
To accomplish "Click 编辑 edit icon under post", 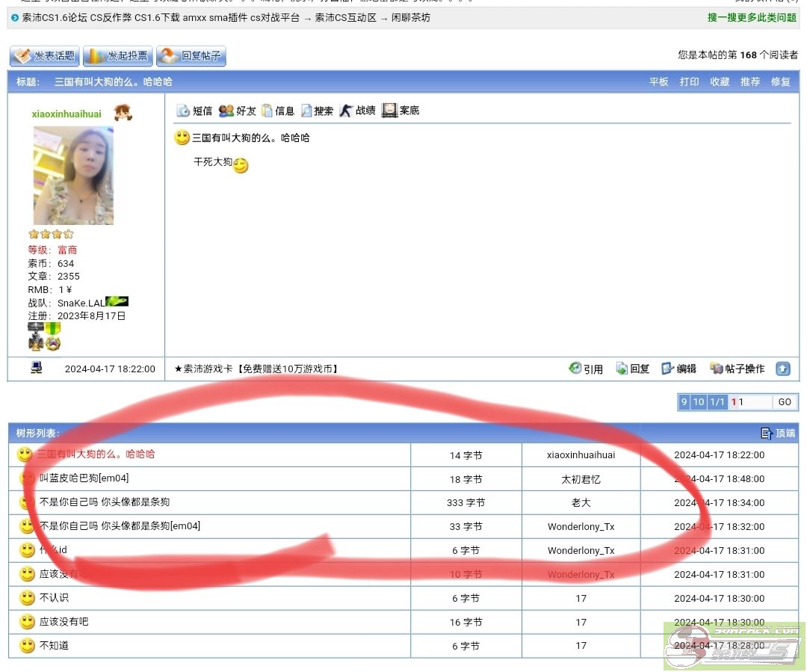I will 668,369.
